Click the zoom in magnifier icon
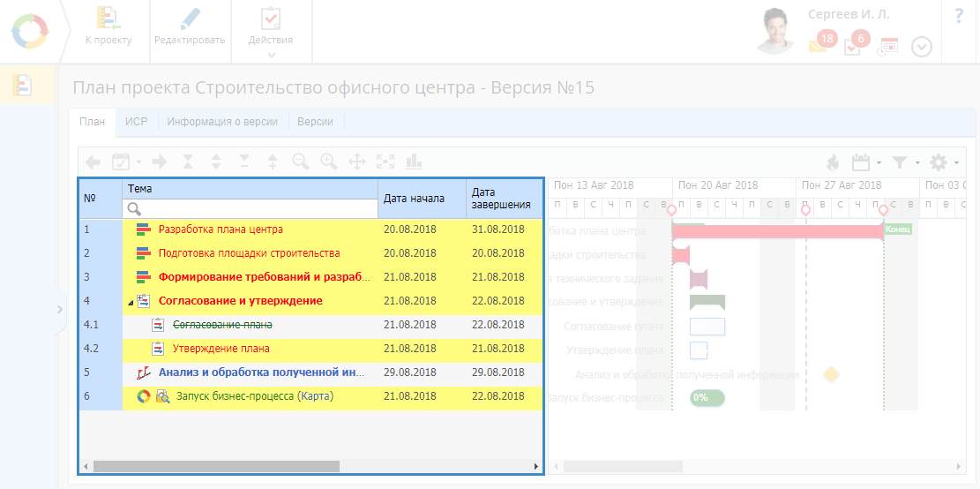 coord(329,162)
